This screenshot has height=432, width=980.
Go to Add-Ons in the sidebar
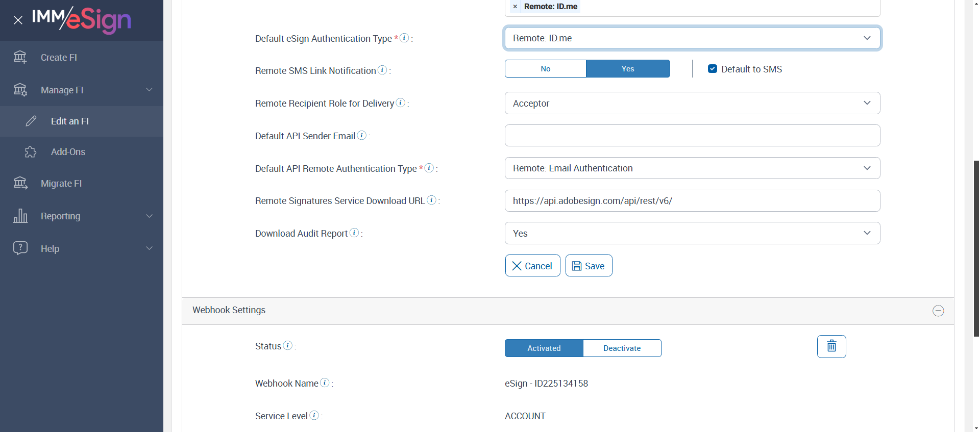[68, 152]
